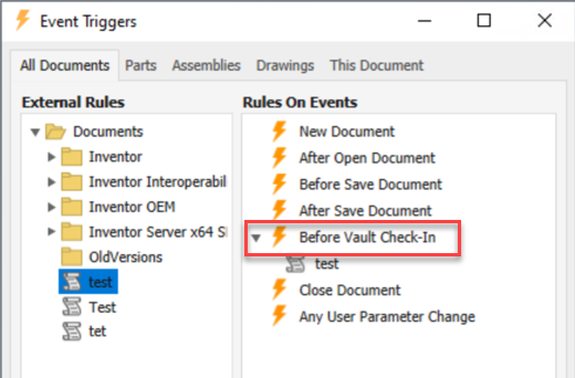Select the capitalized Test external rule
This screenshot has height=378, width=575.
click(x=102, y=307)
